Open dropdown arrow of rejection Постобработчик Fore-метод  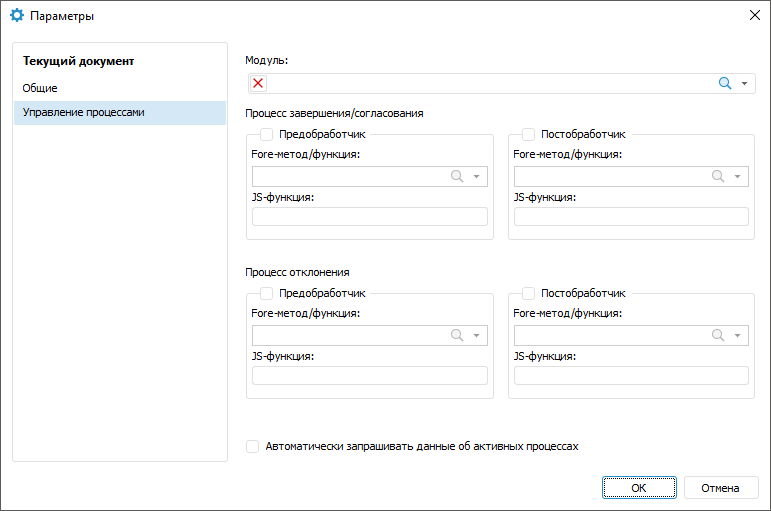coord(738,335)
